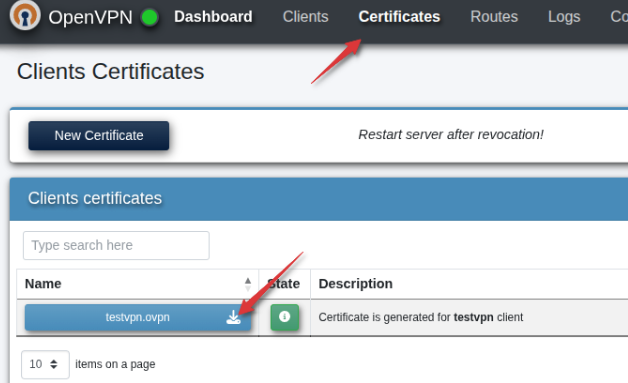Sort by the Name column arrows
The image size is (628, 383).
248,284
